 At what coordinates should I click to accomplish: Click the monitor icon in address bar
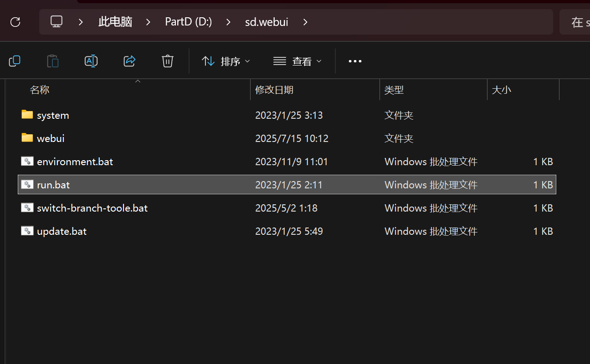click(56, 22)
